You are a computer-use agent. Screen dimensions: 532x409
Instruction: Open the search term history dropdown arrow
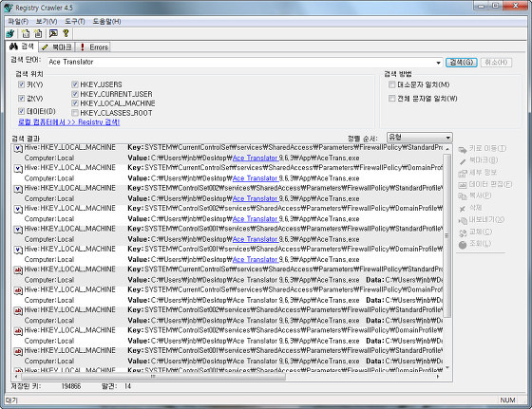[x=438, y=63]
